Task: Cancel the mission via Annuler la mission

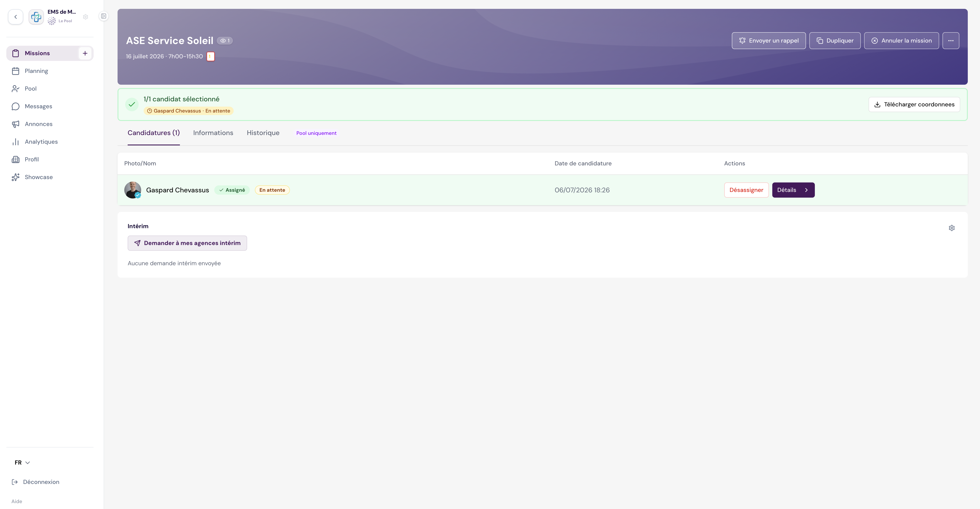Action: coord(901,41)
